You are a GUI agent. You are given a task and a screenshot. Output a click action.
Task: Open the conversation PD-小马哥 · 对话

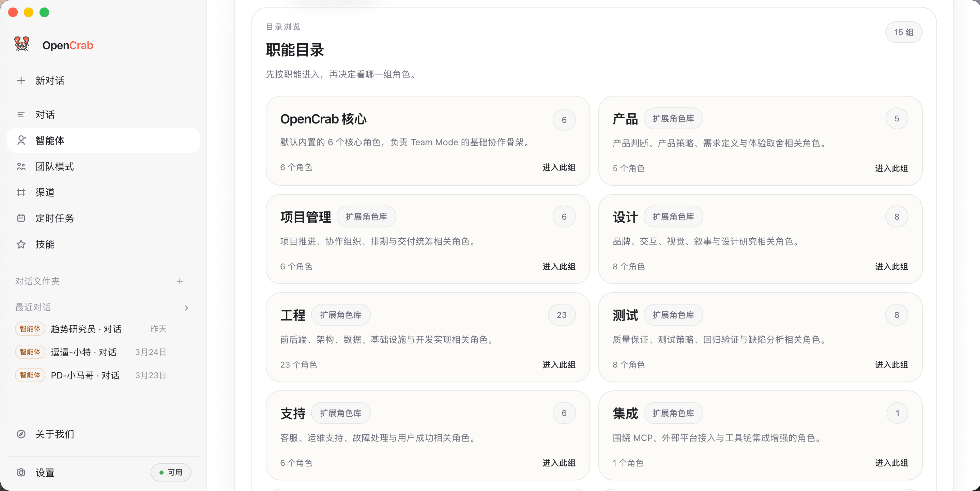point(85,375)
